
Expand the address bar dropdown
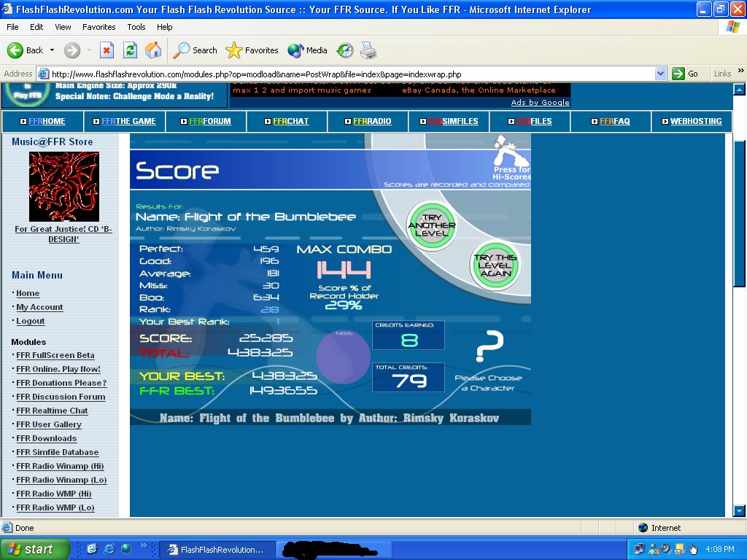click(x=659, y=74)
